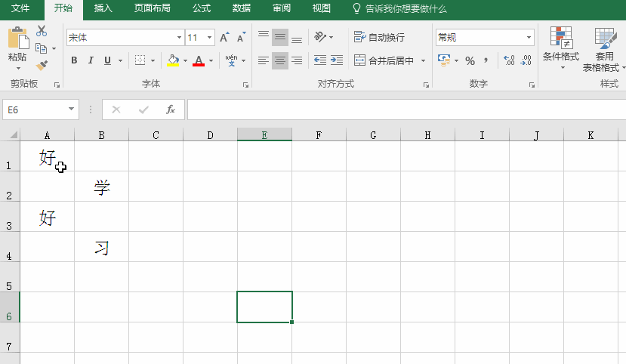Decrease font size with small A icon
626x364 pixels.
click(241, 37)
